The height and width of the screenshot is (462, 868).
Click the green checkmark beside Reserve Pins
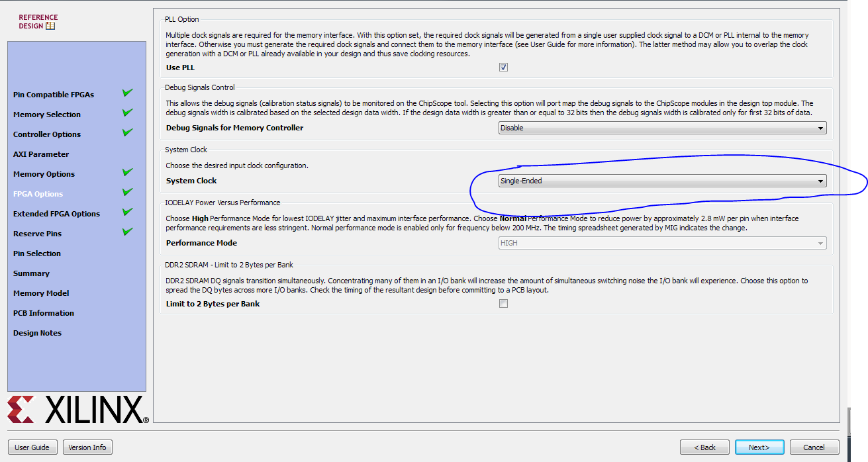[128, 232]
